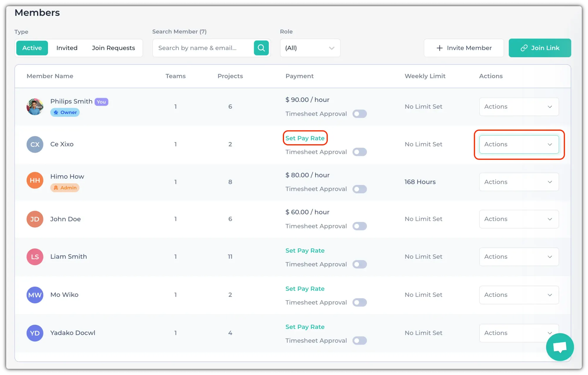Turn on Timesheet Approval for Yadako Docwl

click(360, 341)
